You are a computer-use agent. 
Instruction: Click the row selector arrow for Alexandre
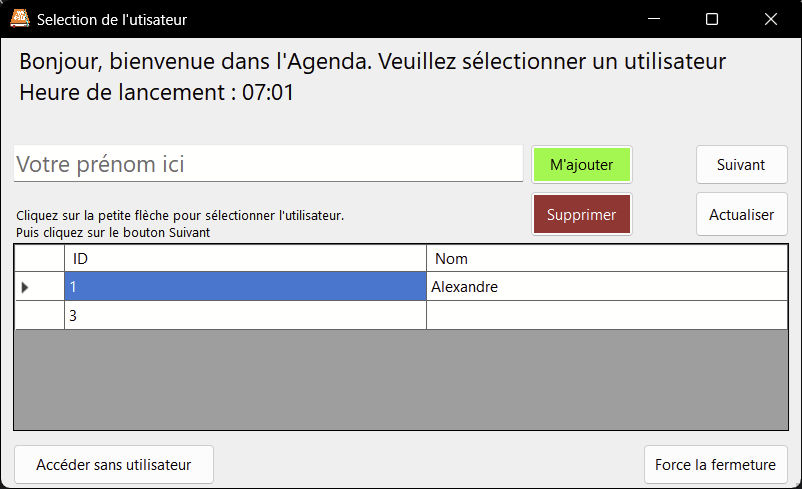tap(26, 287)
